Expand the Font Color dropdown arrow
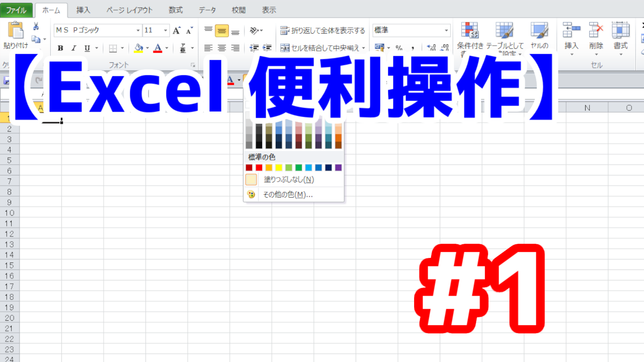 (x=167, y=48)
